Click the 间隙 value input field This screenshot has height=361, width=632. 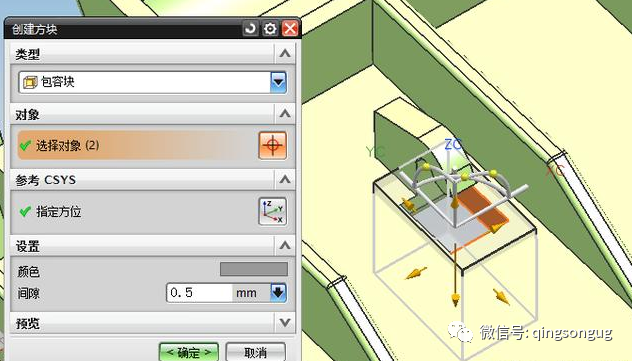click(x=200, y=293)
